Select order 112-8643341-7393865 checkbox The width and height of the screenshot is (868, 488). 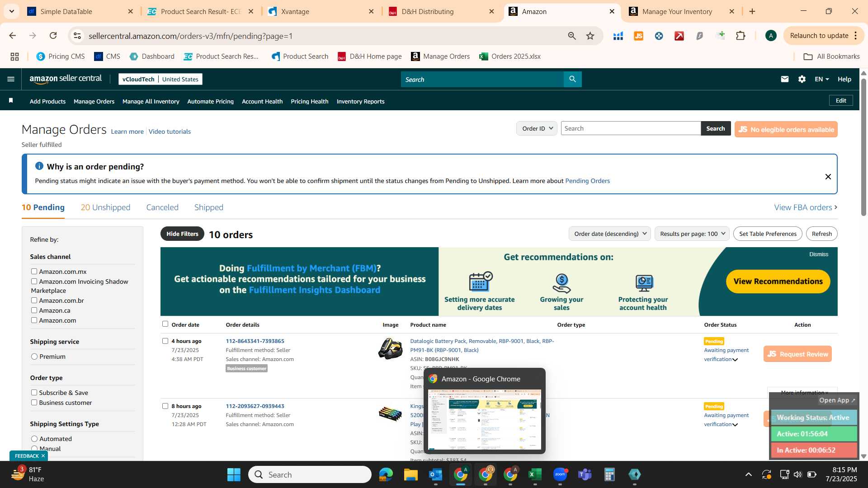165,341
